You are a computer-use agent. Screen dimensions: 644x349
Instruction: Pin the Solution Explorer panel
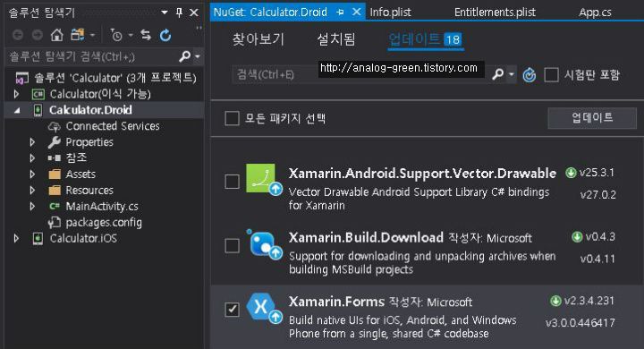click(x=179, y=13)
